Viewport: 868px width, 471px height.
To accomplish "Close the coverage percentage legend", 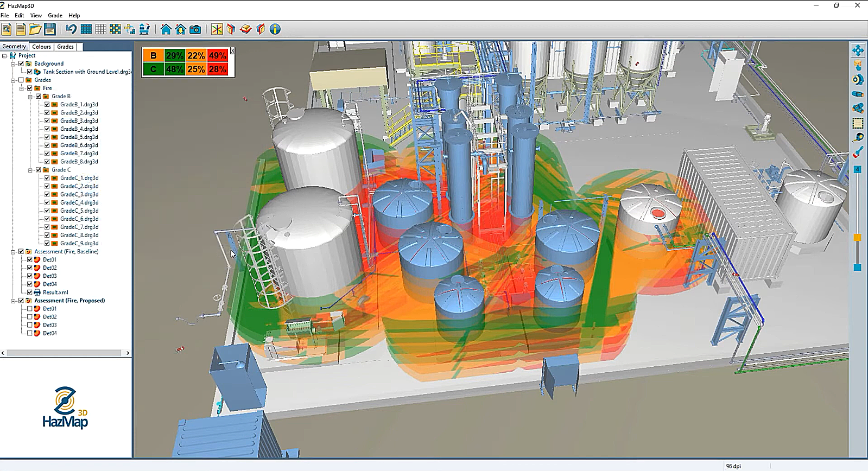I will point(233,50).
